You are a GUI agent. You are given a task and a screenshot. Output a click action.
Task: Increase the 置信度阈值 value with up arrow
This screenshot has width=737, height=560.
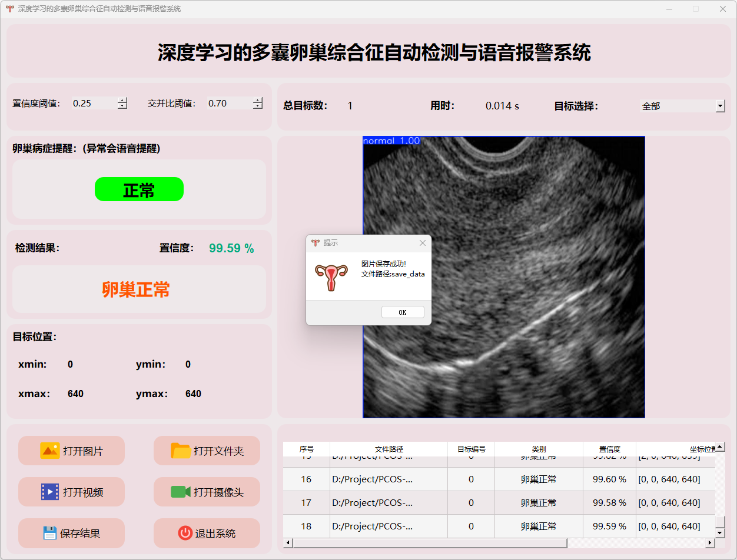(x=122, y=100)
